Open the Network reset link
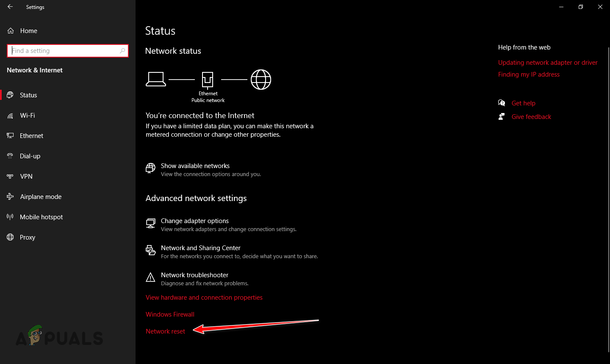This screenshot has height=364, width=610. coord(165,331)
